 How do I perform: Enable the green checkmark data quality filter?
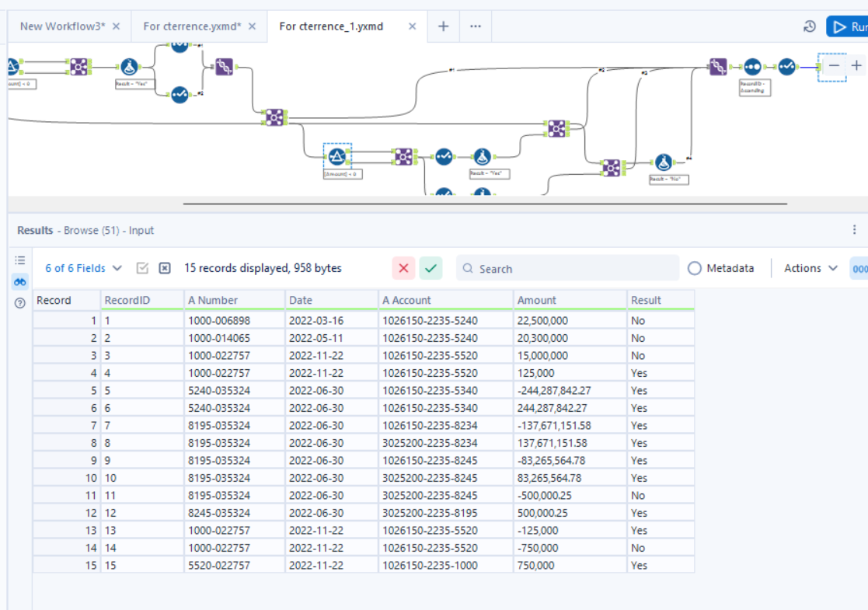pyautogui.click(x=430, y=268)
